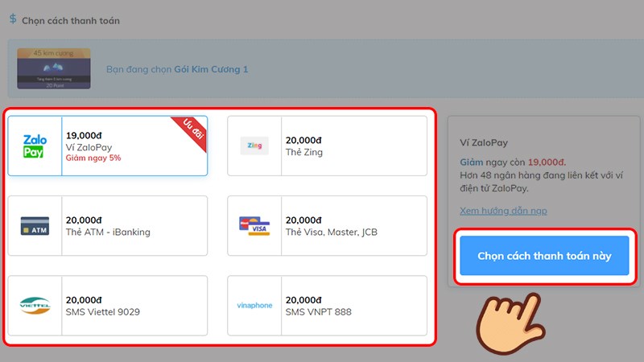The height and width of the screenshot is (362, 644).
Task: Click the 20,000đ price of Thẻ Visa, Master, JCB
Action: [303, 220]
